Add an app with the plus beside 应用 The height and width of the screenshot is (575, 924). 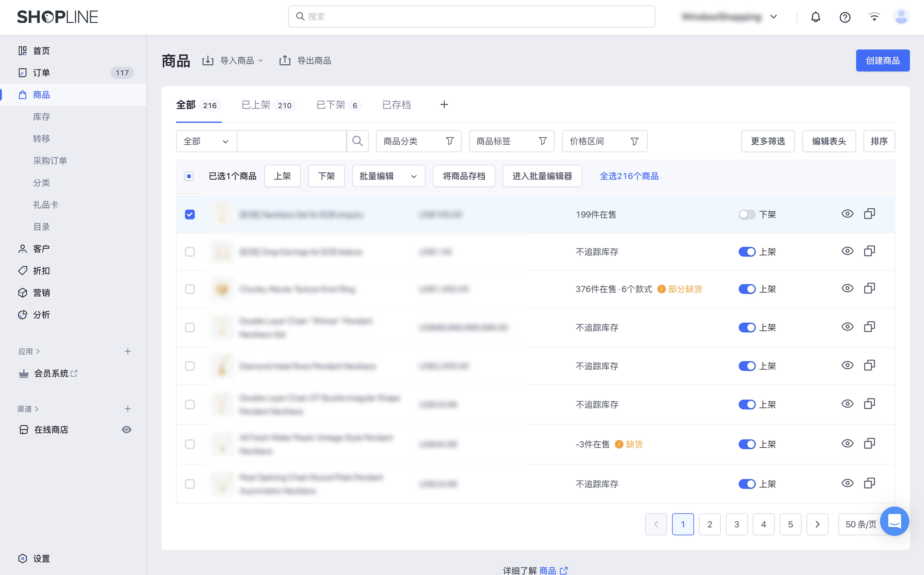128,351
